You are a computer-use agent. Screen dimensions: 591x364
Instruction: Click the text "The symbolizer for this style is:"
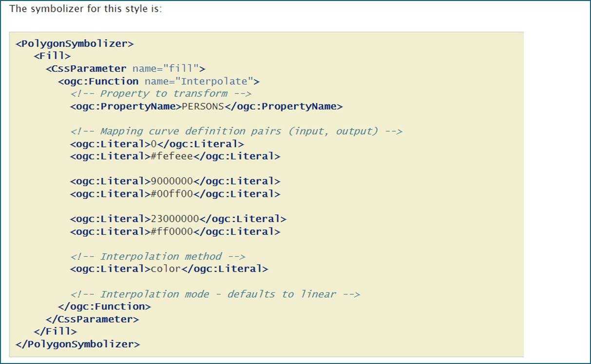coord(86,9)
